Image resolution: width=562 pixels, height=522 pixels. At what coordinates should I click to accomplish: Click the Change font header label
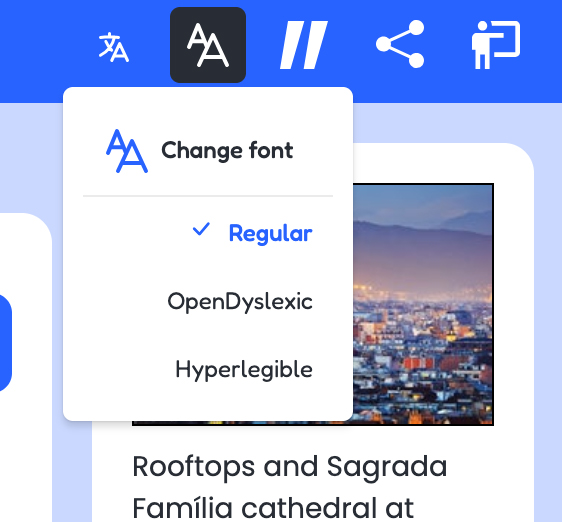click(x=227, y=150)
